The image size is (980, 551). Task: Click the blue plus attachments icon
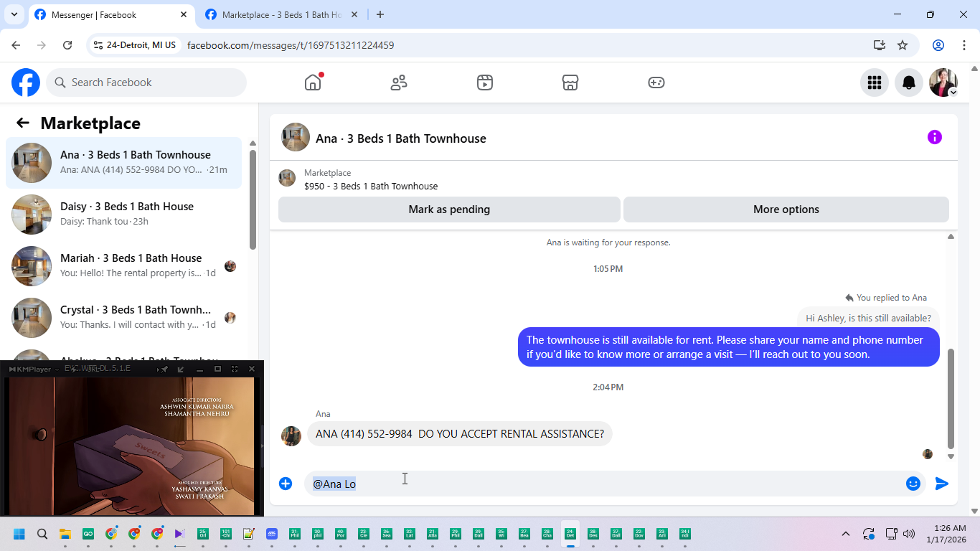click(286, 484)
